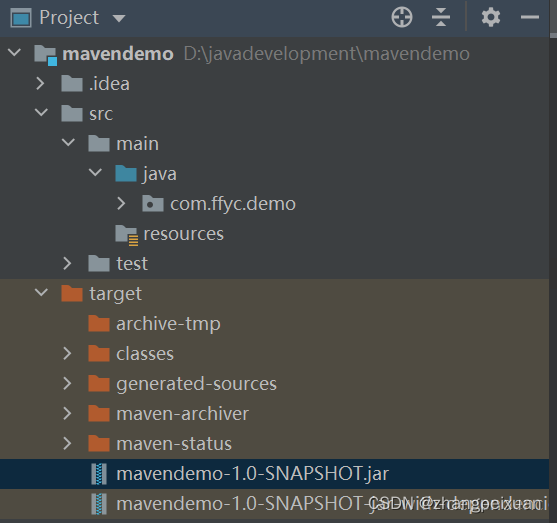Click the orange target folder icon
The width and height of the screenshot is (557, 523).
(72, 293)
